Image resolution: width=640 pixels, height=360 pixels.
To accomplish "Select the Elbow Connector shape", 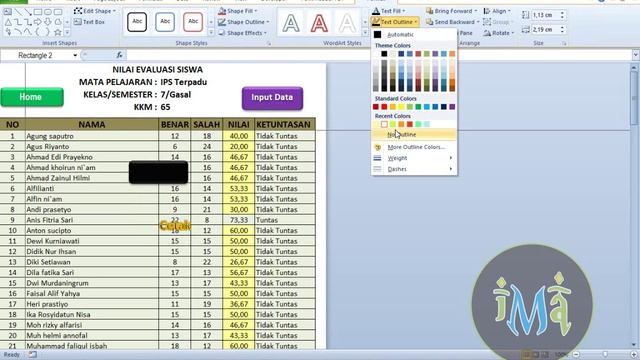I will point(18,22).
